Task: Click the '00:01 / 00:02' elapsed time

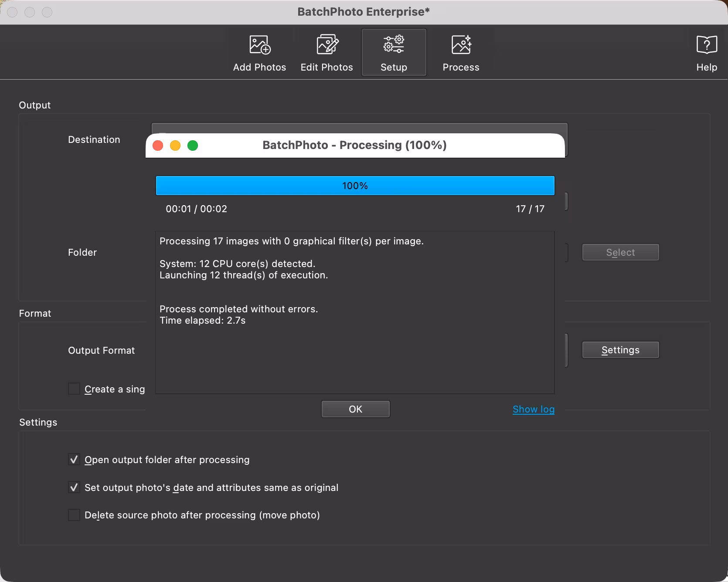Action: pos(196,209)
